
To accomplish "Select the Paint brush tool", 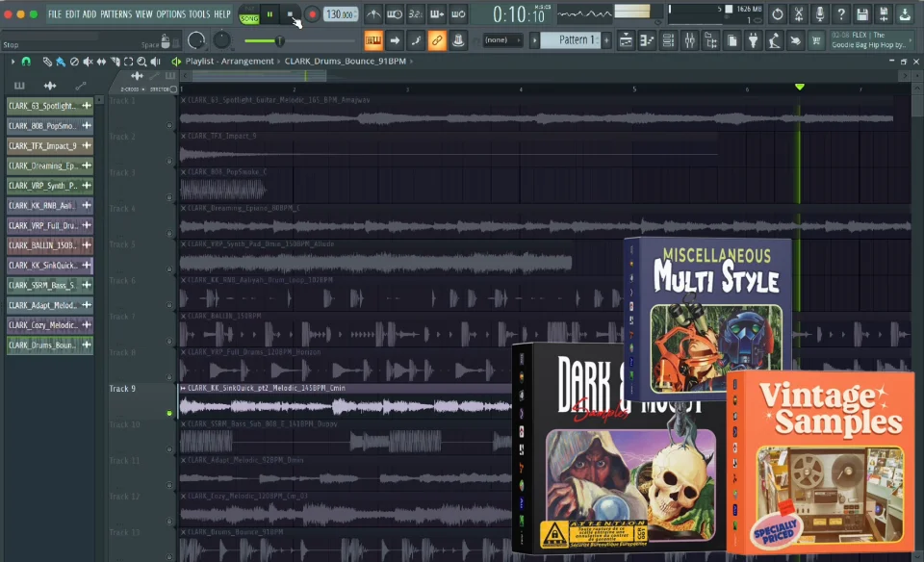I will coord(60,62).
